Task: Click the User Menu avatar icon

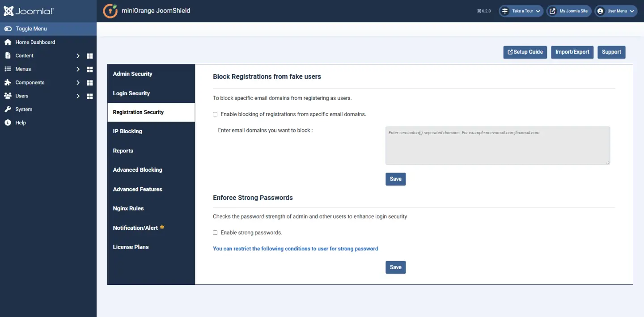Action: pyautogui.click(x=600, y=11)
